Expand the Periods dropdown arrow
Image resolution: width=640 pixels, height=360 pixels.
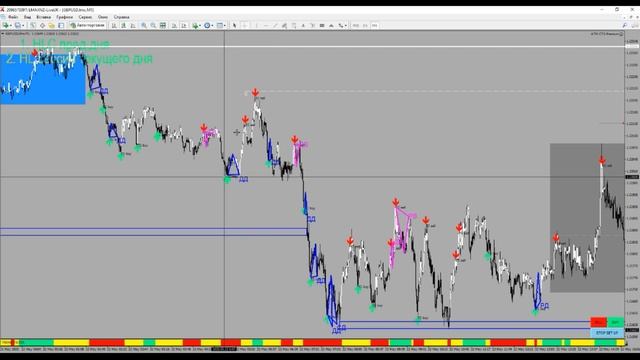(212, 25)
